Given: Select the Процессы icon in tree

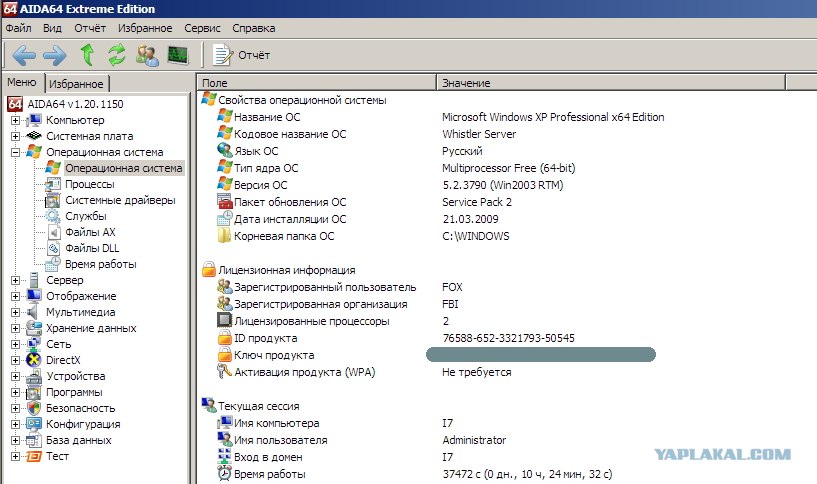Looking at the screenshot, I should (53, 184).
